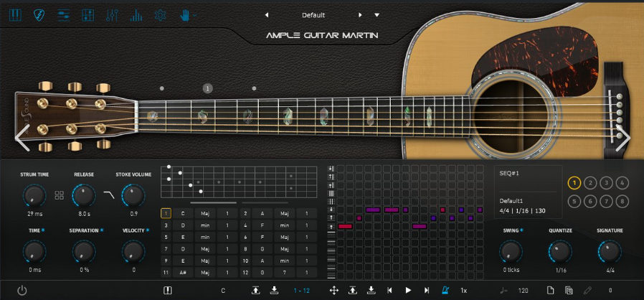Select sequence slot 5

[x=574, y=202]
